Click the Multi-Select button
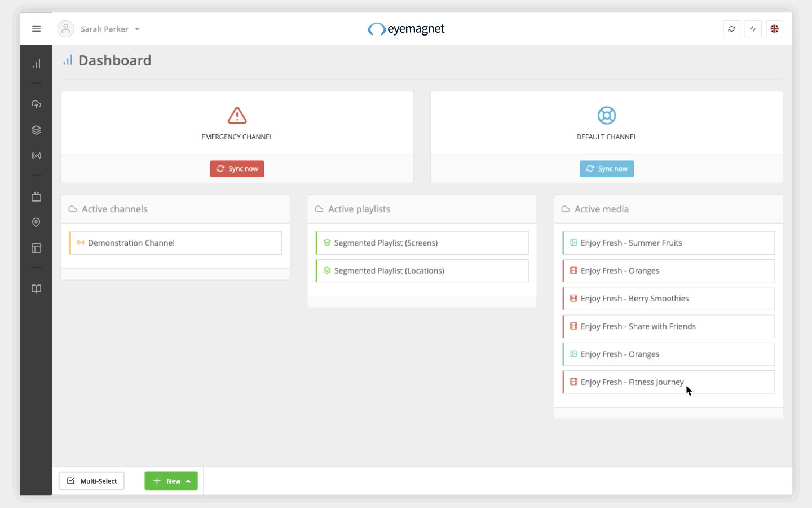Image resolution: width=812 pixels, height=508 pixels. coord(91,481)
